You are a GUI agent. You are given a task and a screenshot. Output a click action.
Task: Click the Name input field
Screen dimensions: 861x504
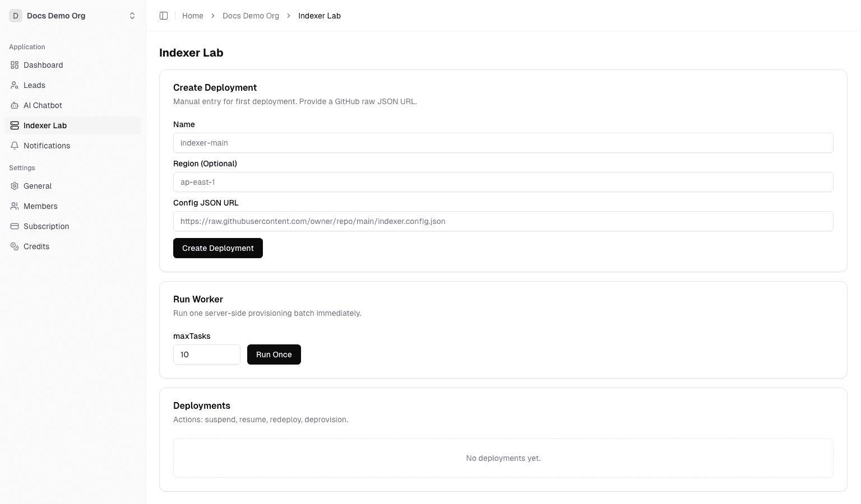click(x=503, y=143)
